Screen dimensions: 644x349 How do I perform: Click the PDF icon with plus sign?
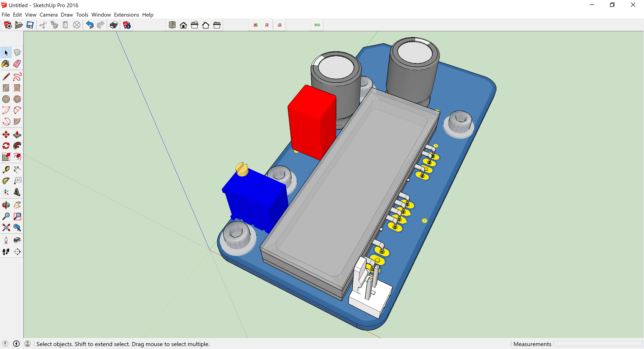coord(280,25)
